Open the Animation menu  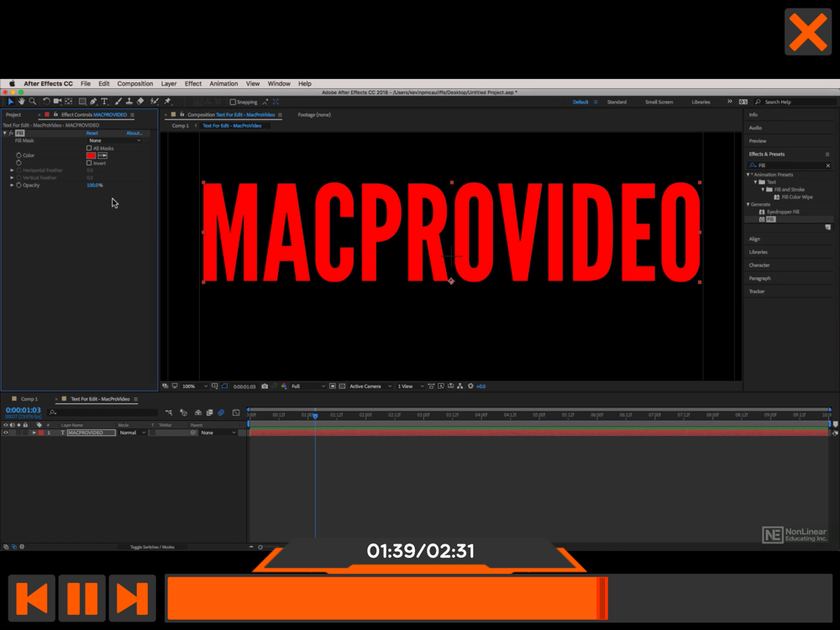(x=223, y=83)
